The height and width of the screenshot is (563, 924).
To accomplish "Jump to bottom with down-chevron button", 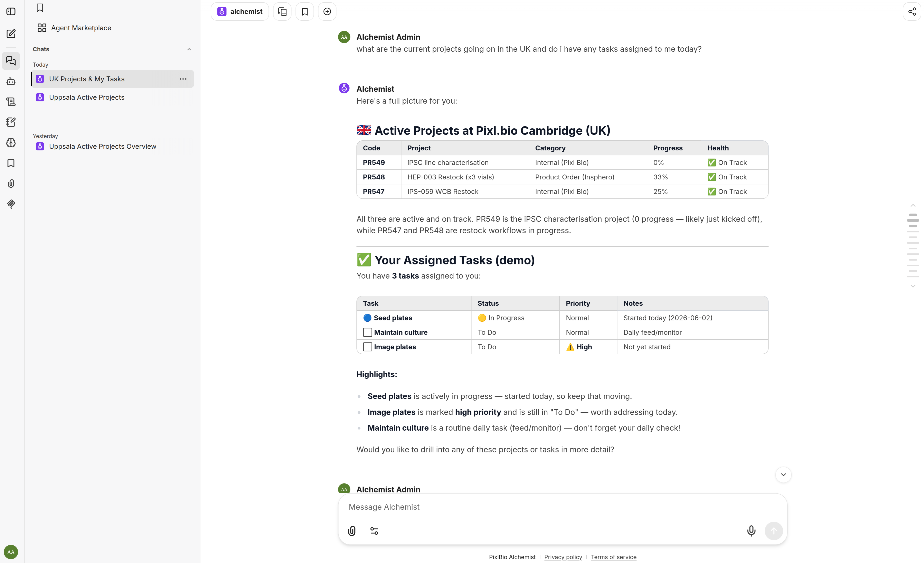I will [783, 475].
